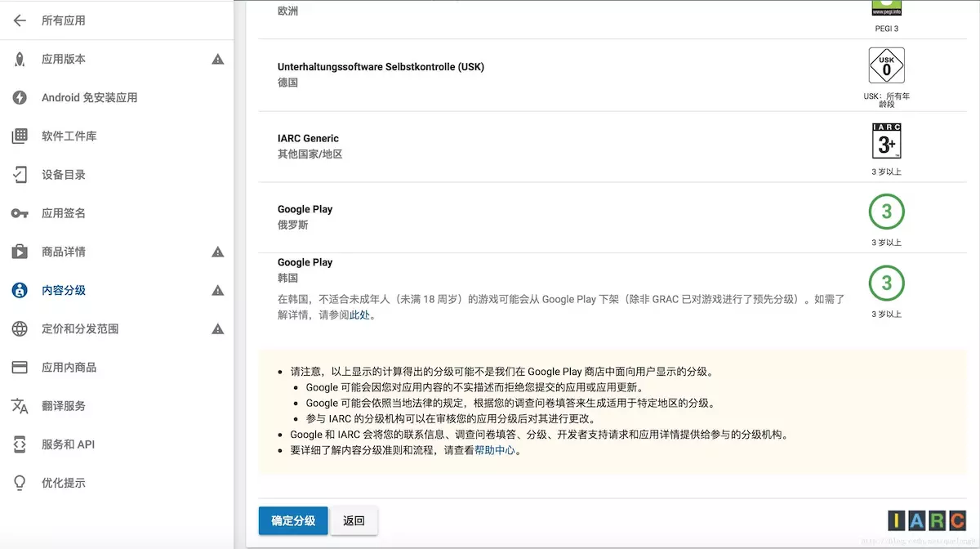Select the 应用签名 key icon

[x=18, y=212]
